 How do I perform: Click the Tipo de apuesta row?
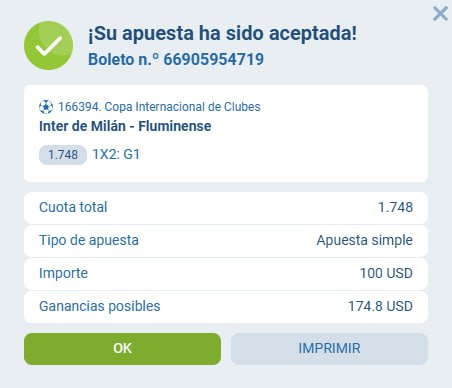click(226, 241)
